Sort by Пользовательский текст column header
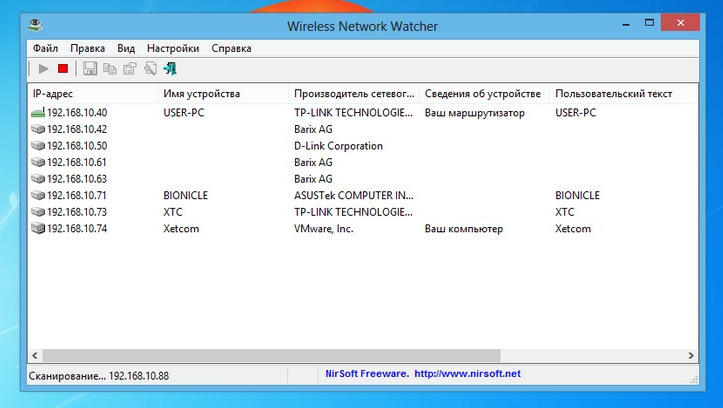Viewport: 723px width, 408px height. [x=622, y=94]
